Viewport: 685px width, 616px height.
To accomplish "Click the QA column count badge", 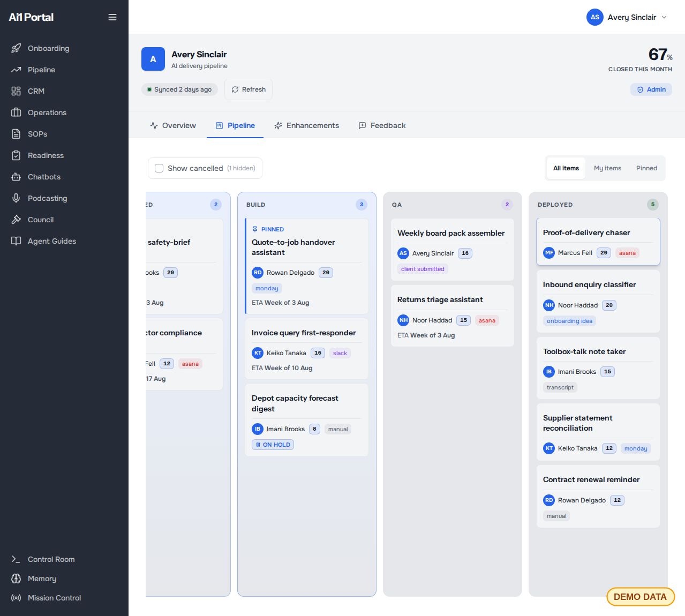I will point(507,205).
